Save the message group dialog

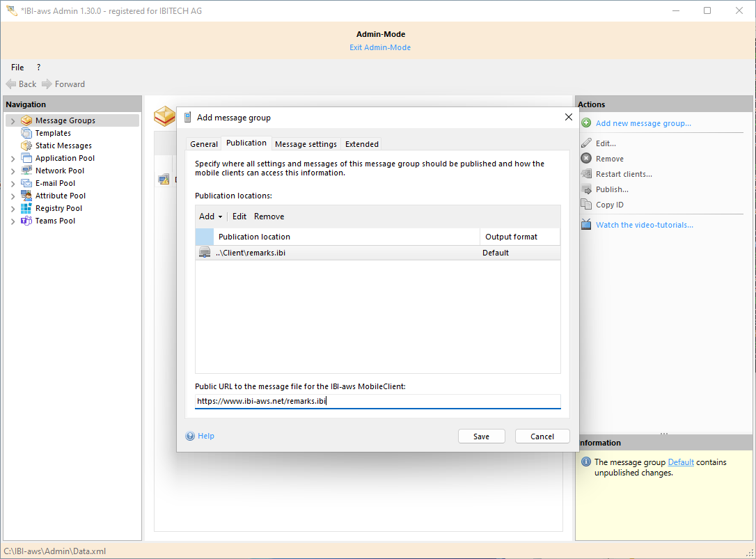point(481,436)
